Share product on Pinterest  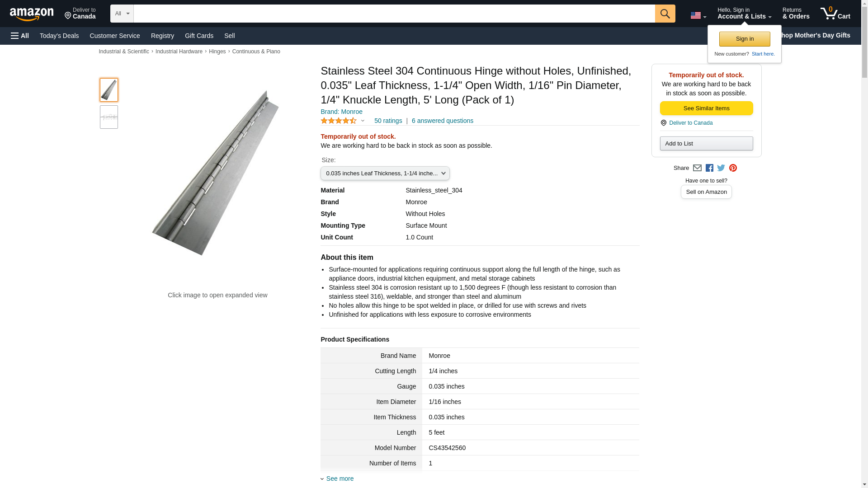pos(733,168)
